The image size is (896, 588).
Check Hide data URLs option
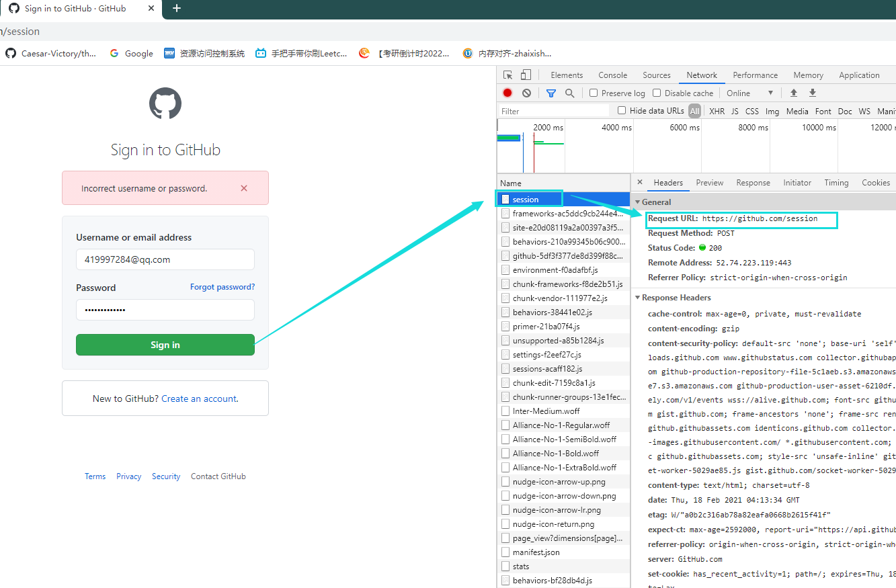click(x=622, y=111)
